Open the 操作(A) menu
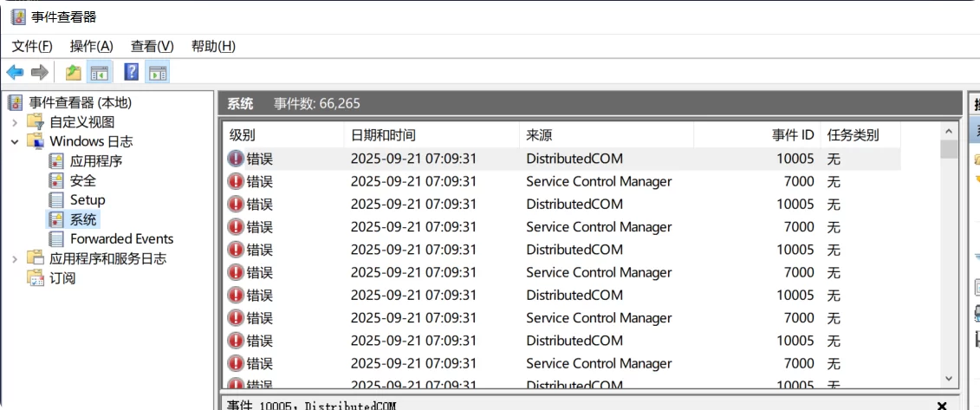 pyautogui.click(x=91, y=46)
